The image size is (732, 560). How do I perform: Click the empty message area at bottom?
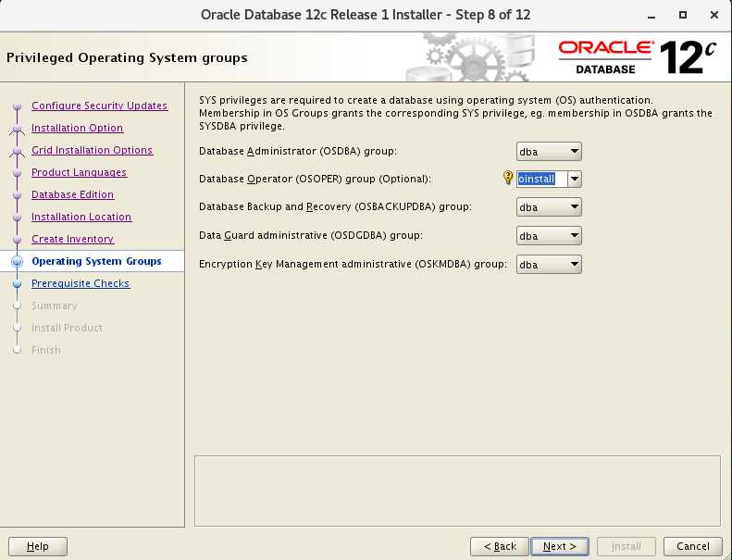click(457, 491)
